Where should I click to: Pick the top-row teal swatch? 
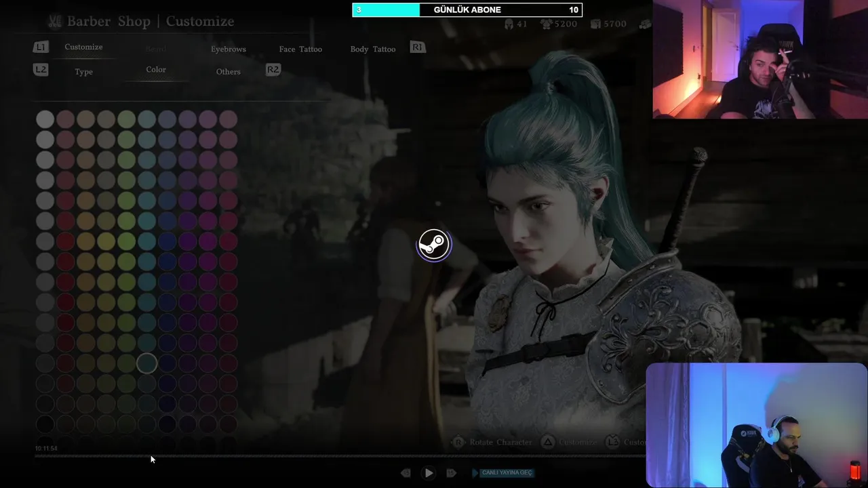146,119
